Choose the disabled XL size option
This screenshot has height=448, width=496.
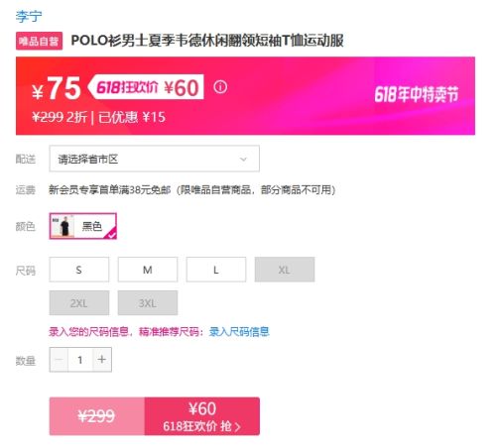(285, 270)
